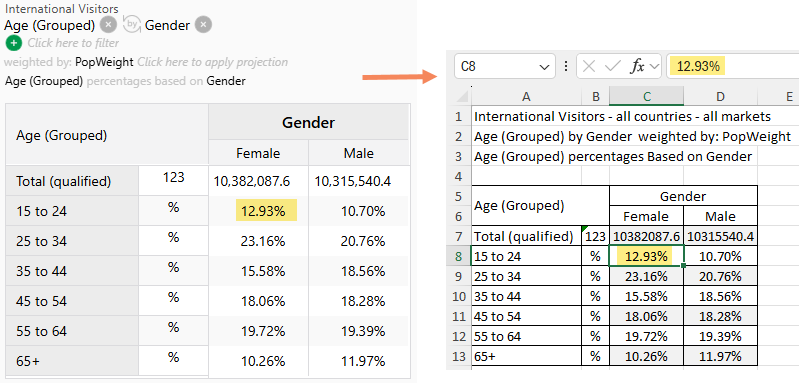This screenshot has width=799, height=383.
Task: Click the three-dot handle beside Name Box
Action: pyautogui.click(x=566, y=66)
